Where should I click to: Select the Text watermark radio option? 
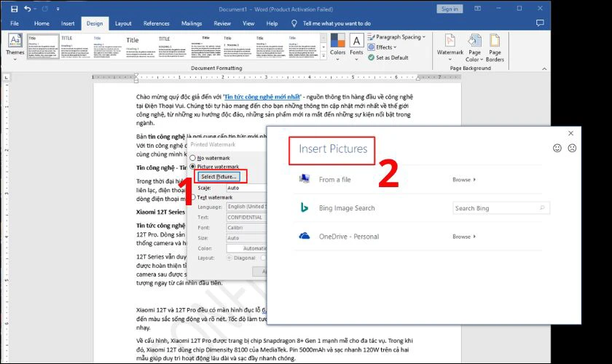[193, 197]
